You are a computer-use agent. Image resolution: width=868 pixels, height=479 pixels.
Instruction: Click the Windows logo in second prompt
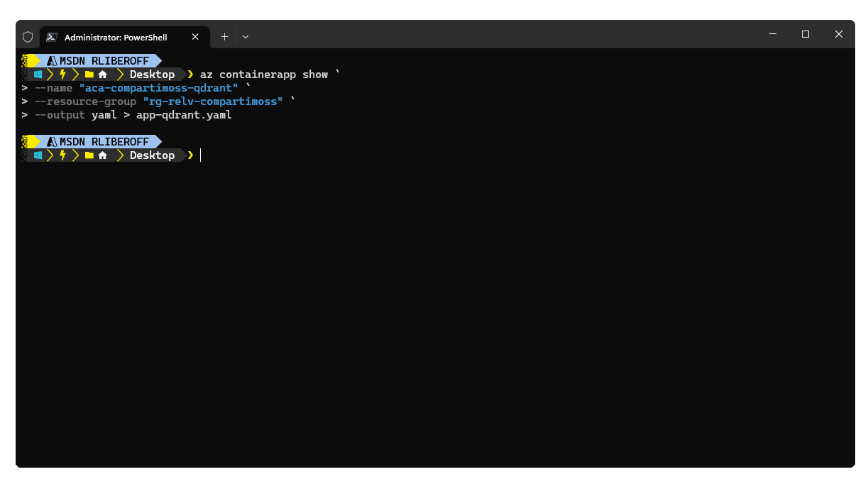click(38, 155)
